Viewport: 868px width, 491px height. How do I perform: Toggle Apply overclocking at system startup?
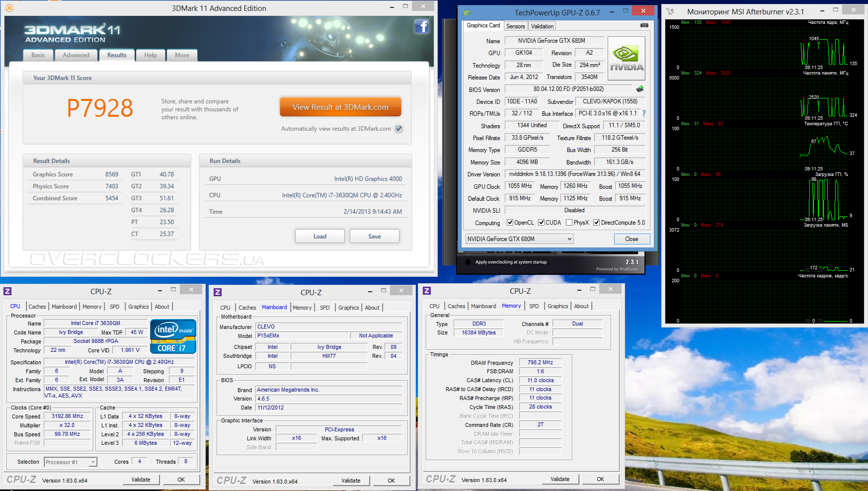468,262
